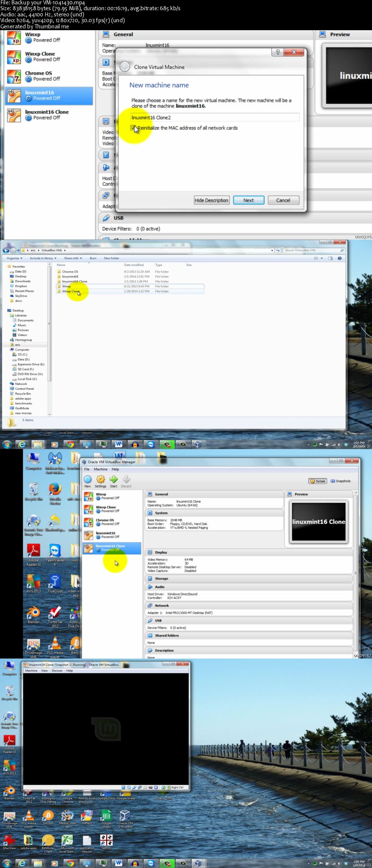Screen dimensions: 372x868
Task: Uncheck Reinitialize the MAC address checkbox
Action: point(133,128)
